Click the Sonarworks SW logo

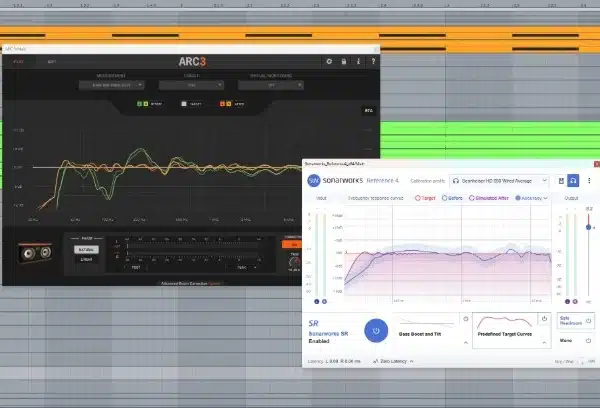(x=314, y=180)
